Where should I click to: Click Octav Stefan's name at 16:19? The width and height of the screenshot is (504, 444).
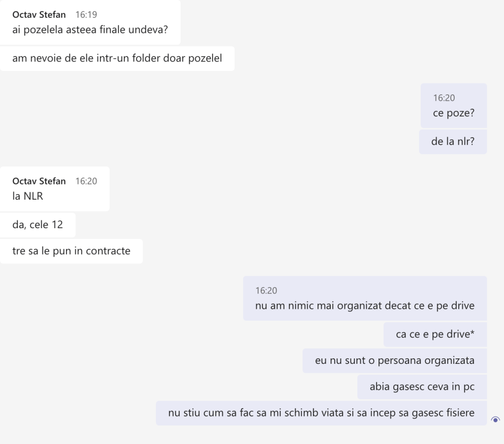(x=39, y=14)
